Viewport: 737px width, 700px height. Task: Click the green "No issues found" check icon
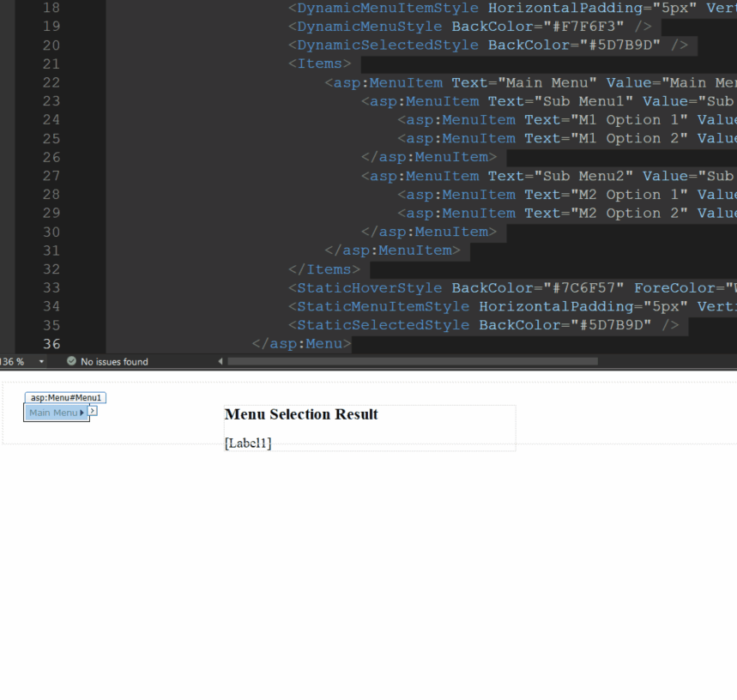point(71,361)
